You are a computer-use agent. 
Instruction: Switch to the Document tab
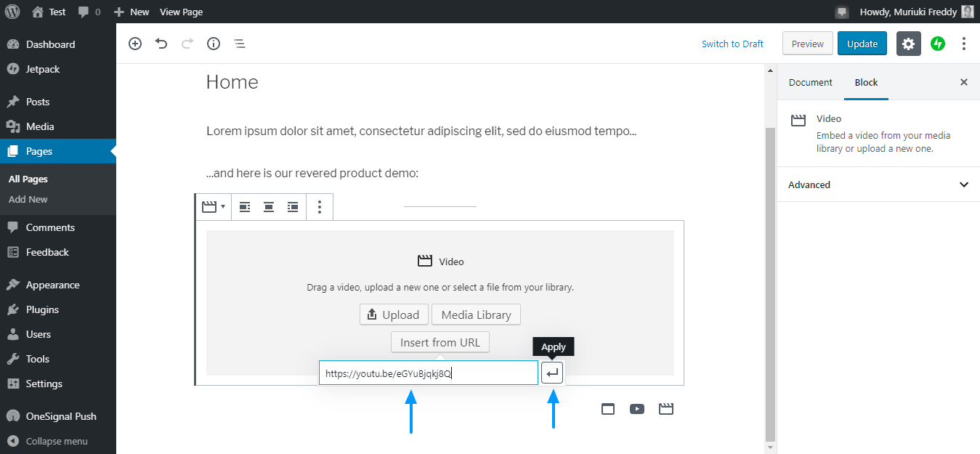[810, 82]
